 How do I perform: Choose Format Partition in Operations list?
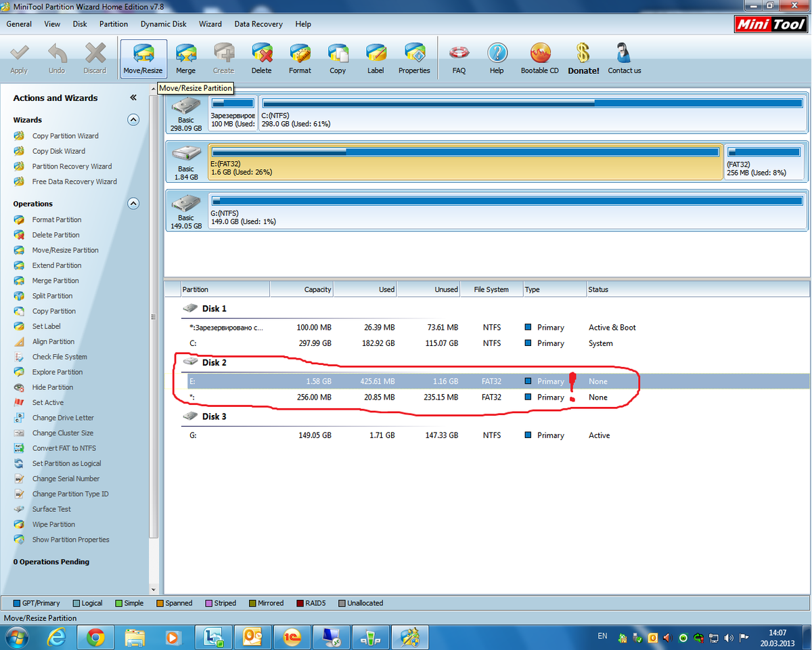57,220
